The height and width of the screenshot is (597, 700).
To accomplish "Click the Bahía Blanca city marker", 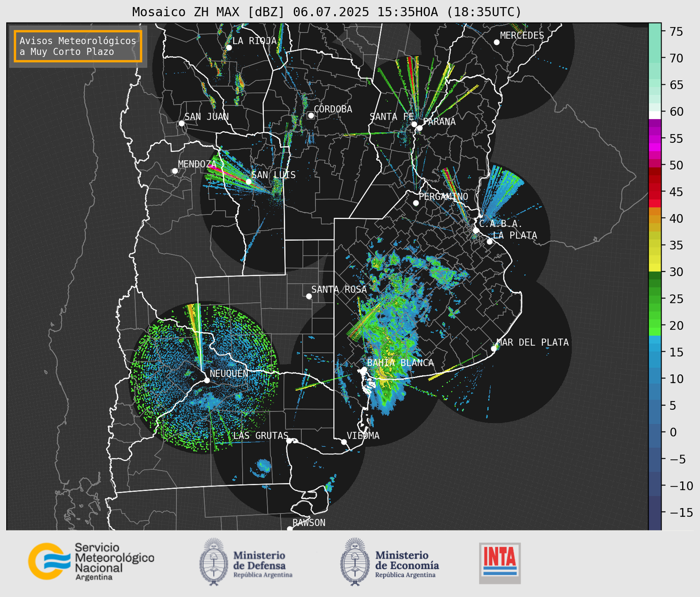I will [x=364, y=369].
